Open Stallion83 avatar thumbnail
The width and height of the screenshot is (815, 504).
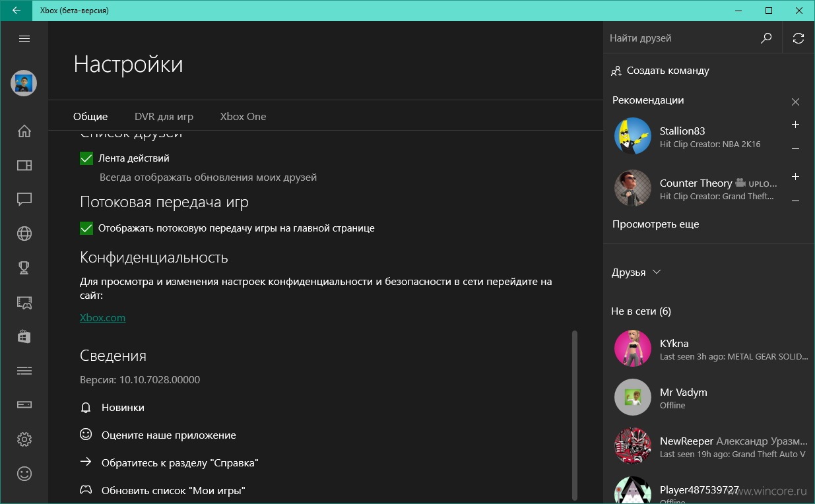tap(633, 136)
